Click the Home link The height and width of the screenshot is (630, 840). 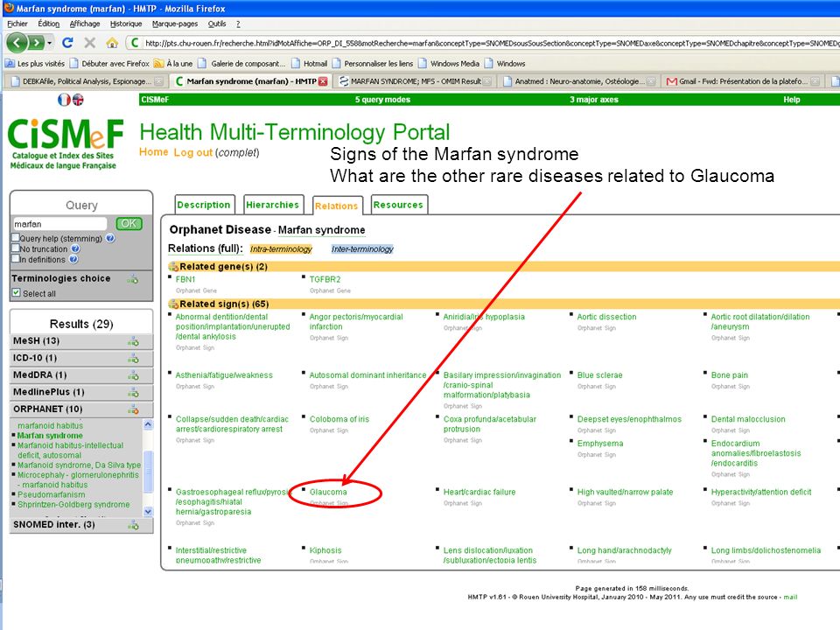point(154,152)
